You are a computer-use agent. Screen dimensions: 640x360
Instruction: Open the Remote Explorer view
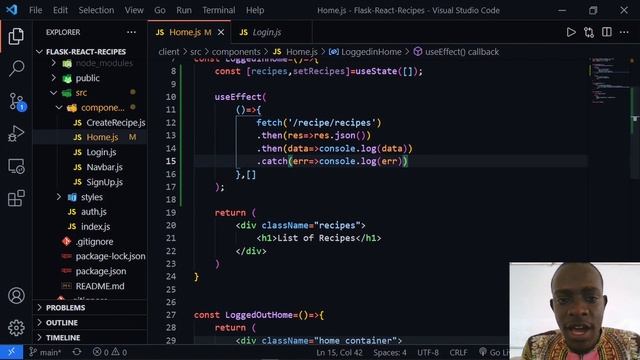pyautogui.click(x=16, y=166)
